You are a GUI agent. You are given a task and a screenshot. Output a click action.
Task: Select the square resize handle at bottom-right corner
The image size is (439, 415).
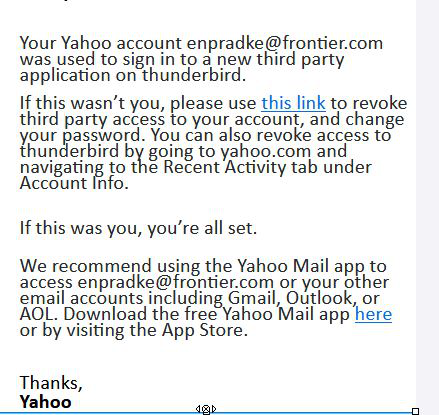[415, 411]
